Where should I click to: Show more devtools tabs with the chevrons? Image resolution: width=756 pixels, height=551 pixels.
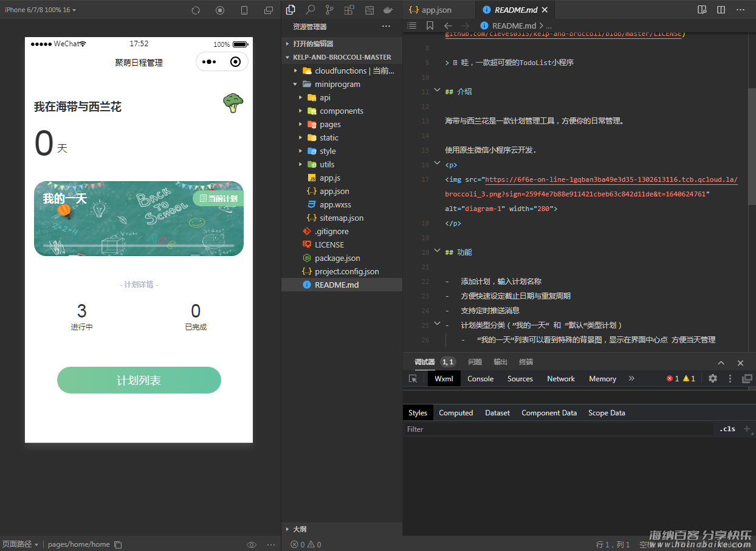[x=631, y=378]
